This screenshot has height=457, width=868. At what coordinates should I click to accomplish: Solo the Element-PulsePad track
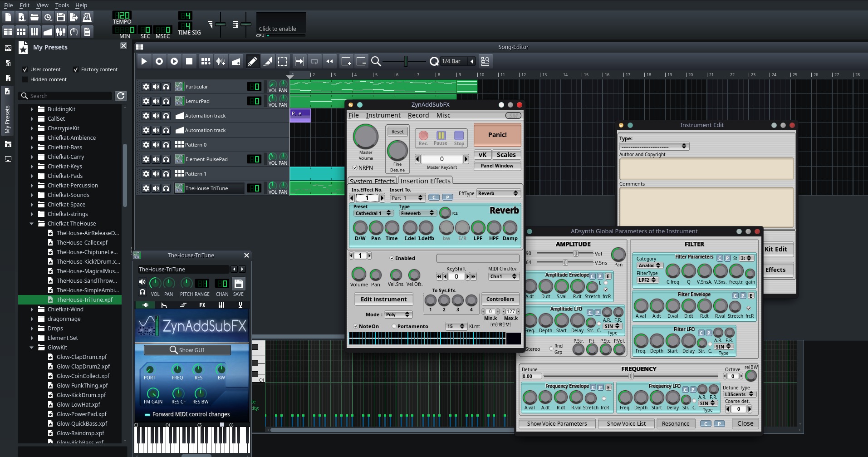[166, 159]
